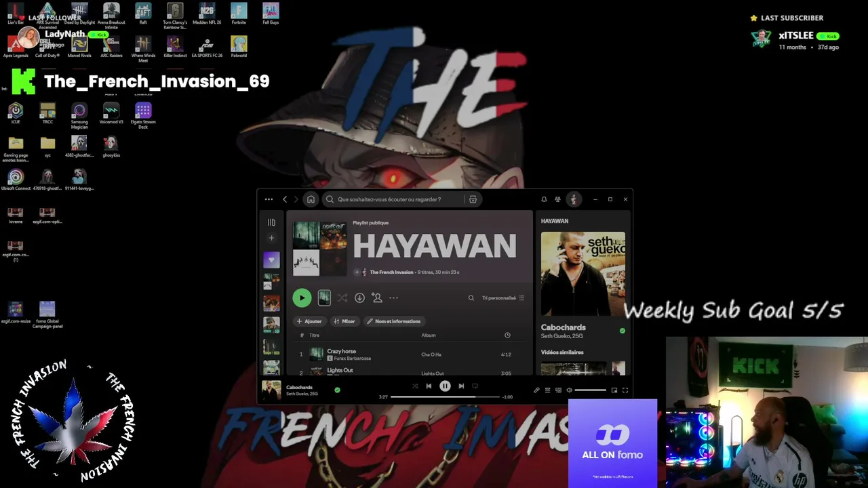Click Mixer button
868x488 pixels.
coord(344,321)
